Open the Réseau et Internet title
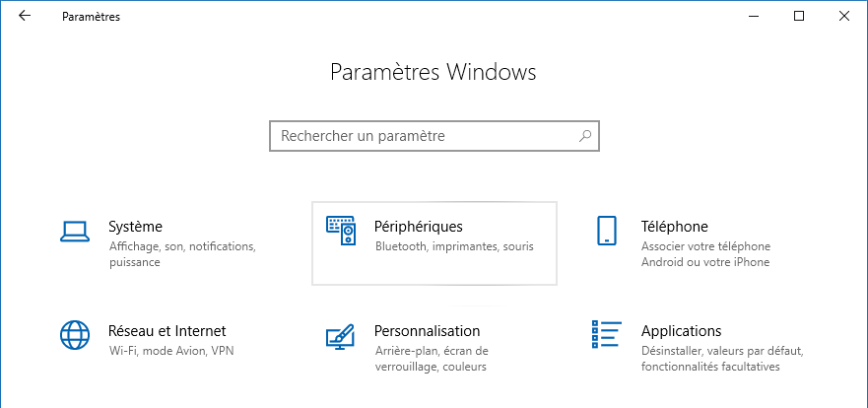Image resolution: width=868 pixels, height=408 pixels. coord(167,331)
